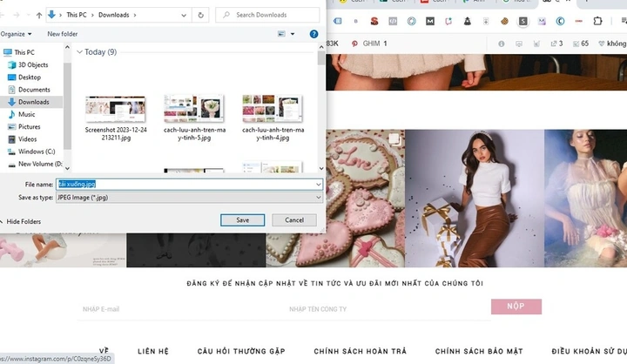
Task: Click the Save button
Action: 242,220
